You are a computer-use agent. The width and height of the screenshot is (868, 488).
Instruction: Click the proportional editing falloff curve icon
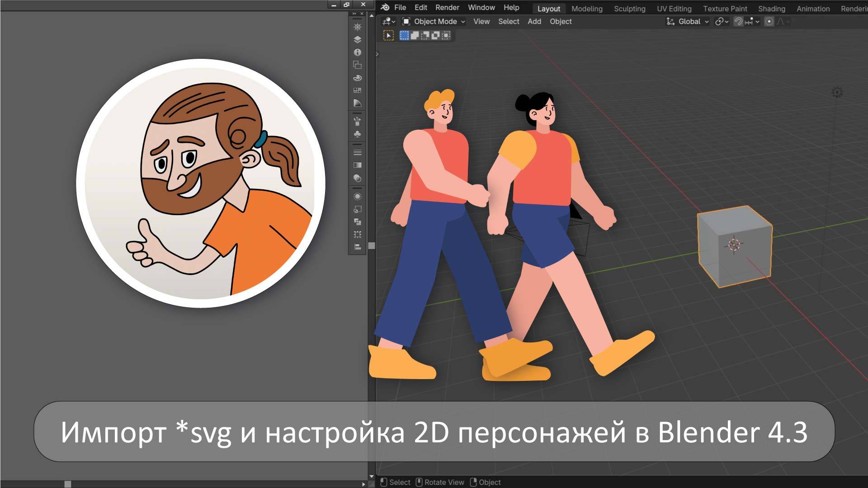pos(781,21)
